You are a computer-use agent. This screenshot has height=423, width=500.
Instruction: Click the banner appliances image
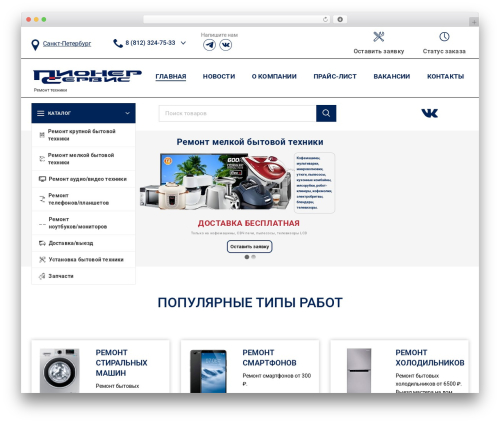pos(216,181)
